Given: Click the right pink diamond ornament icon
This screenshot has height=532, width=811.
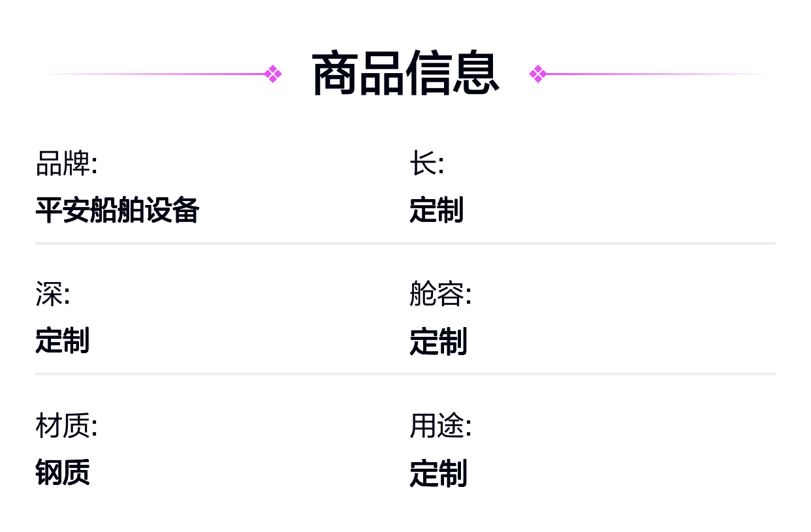Looking at the screenshot, I should point(537,74).
